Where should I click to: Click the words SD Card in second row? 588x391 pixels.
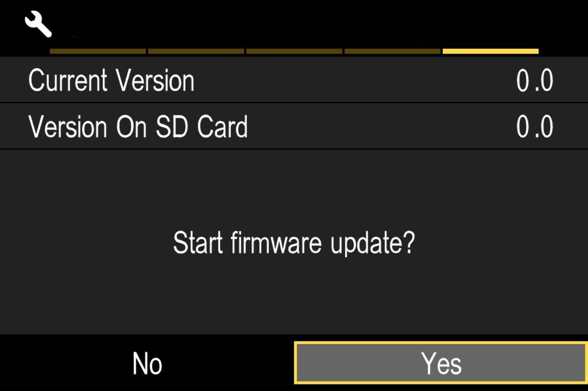coord(202,127)
